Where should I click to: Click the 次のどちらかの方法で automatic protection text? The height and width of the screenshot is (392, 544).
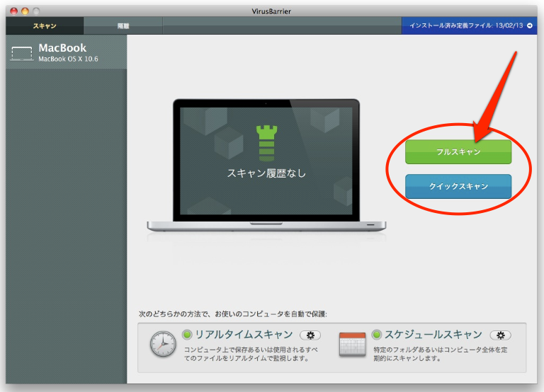click(233, 314)
